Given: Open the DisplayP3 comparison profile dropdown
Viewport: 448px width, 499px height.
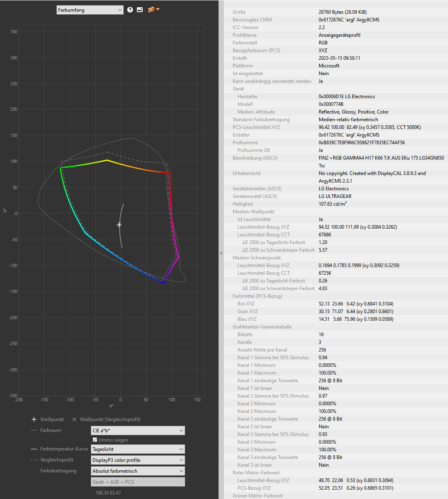Looking at the screenshot, I should pyautogui.click(x=138, y=460).
